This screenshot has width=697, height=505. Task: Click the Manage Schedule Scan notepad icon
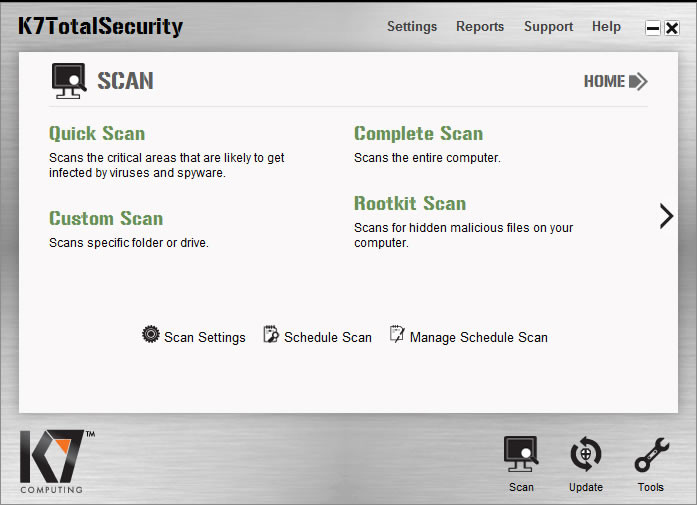[x=397, y=334]
